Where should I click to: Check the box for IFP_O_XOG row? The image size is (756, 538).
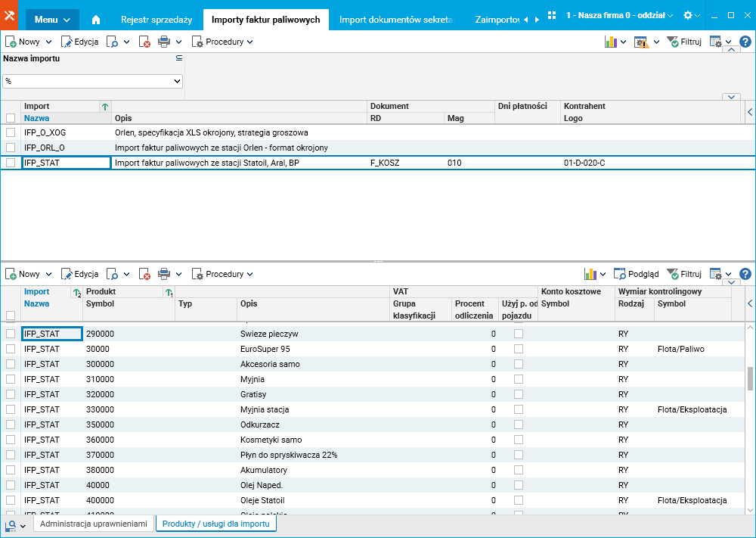tap(11, 132)
